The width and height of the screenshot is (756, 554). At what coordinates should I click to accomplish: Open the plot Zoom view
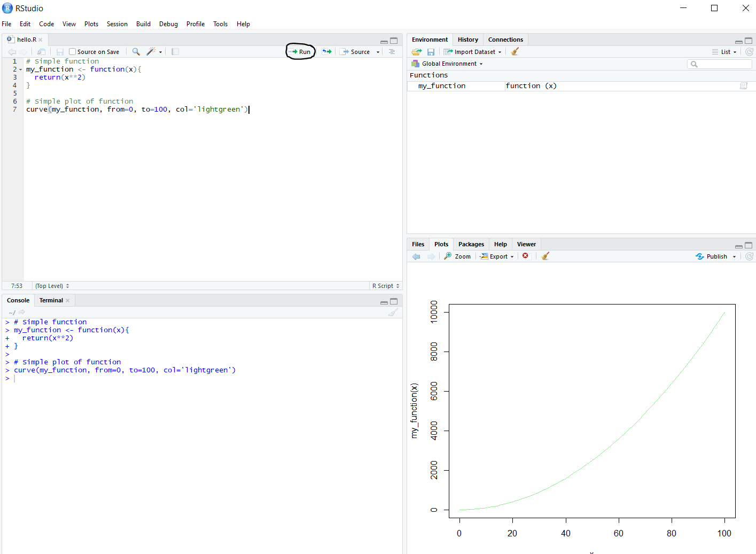coord(457,256)
